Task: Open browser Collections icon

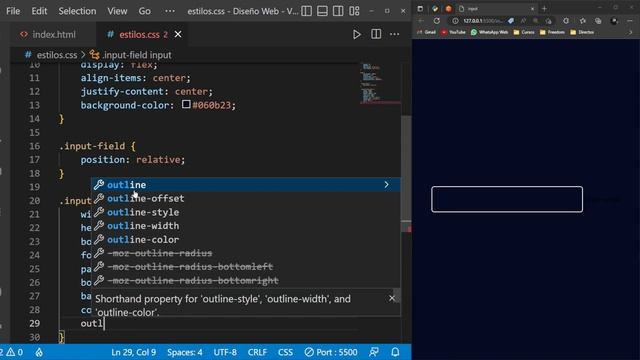Action: (598, 21)
